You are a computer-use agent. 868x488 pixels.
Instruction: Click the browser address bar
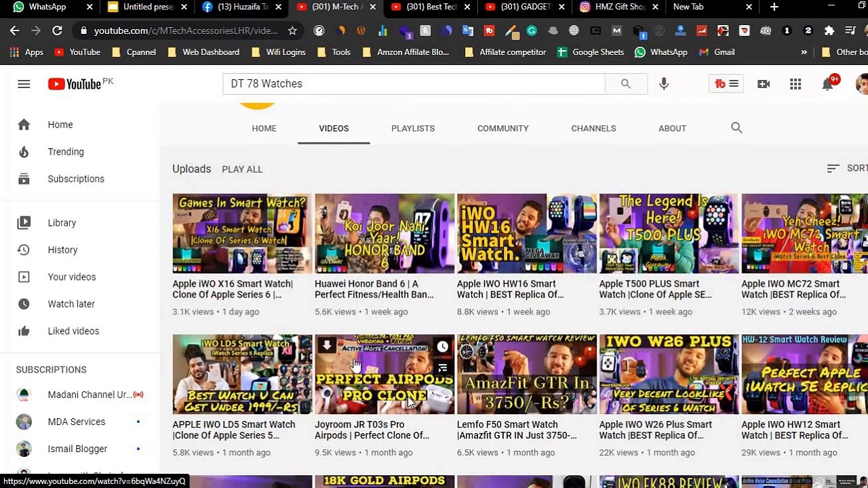pos(186,30)
